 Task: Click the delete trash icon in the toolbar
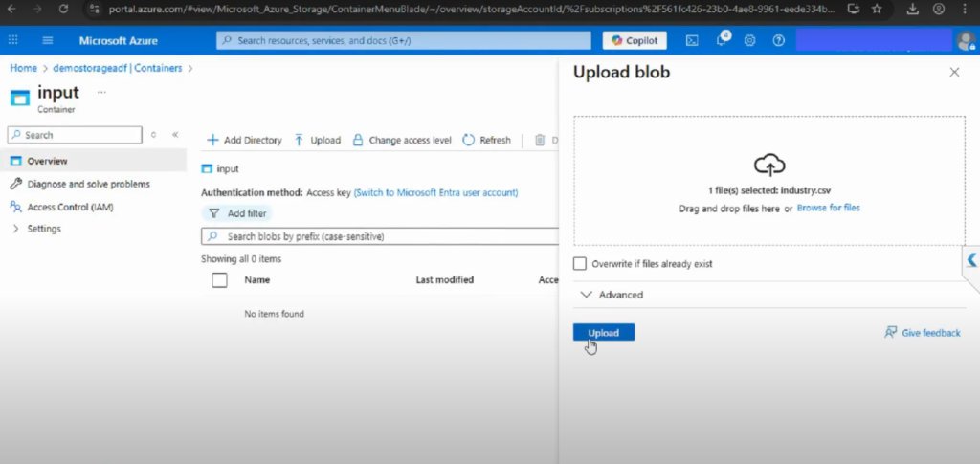[540, 140]
